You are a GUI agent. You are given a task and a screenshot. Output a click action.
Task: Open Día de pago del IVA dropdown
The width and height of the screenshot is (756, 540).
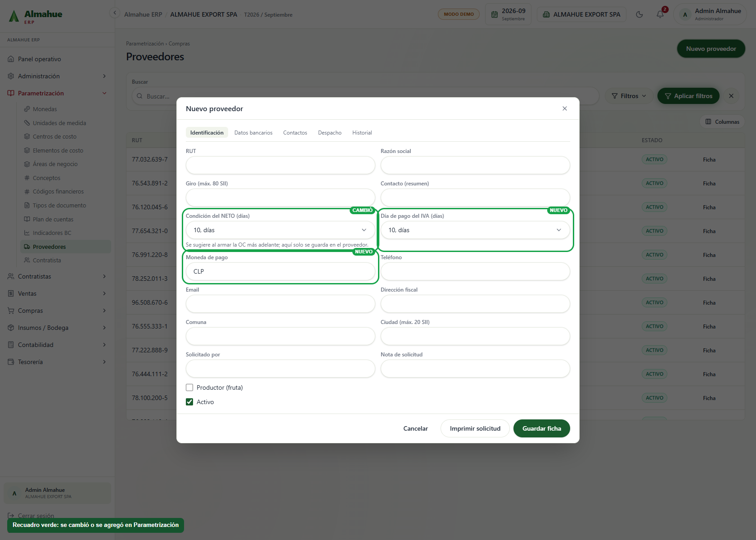(x=475, y=230)
